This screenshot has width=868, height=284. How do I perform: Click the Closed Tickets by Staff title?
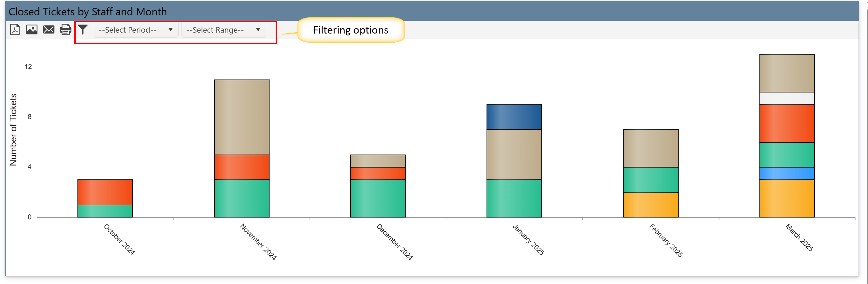point(88,11)
